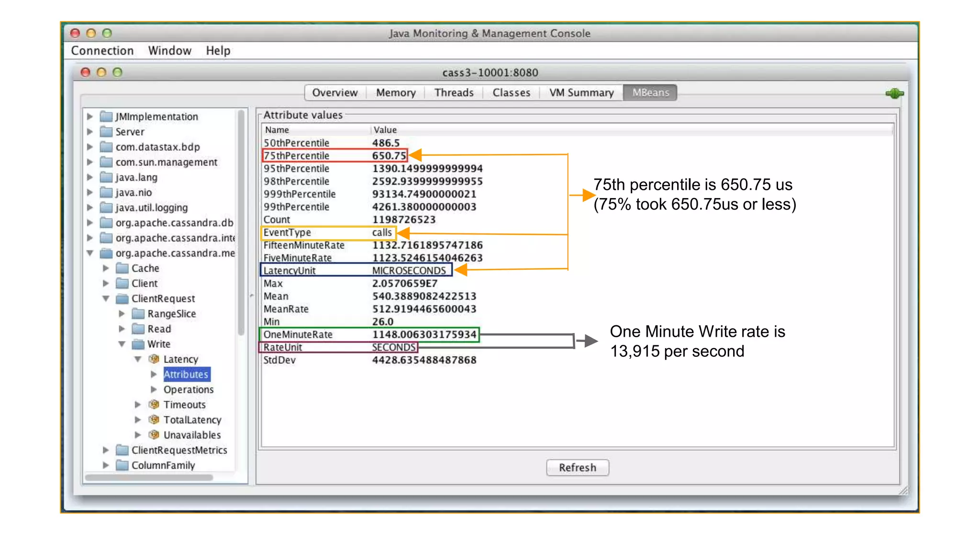
Task: Select the Attributes tree item
Action: 187,375
